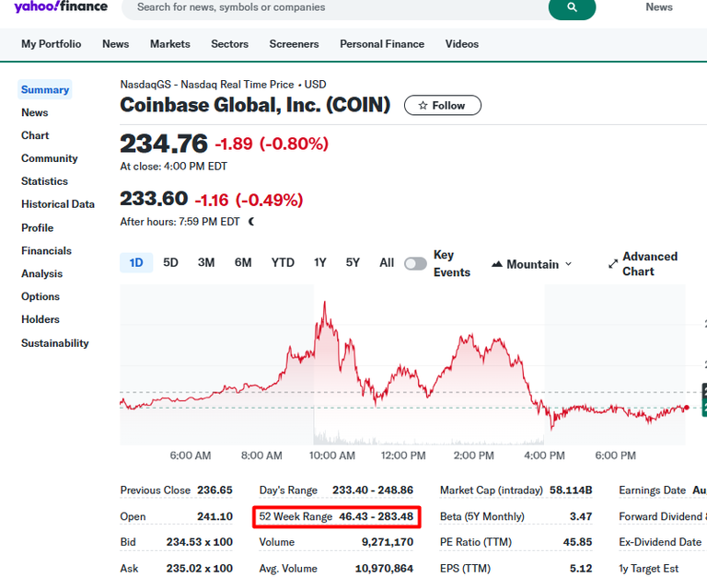Viewport: 707px width, 588px height.
Task: Open the Sectors menu
Action: [229, 43]
